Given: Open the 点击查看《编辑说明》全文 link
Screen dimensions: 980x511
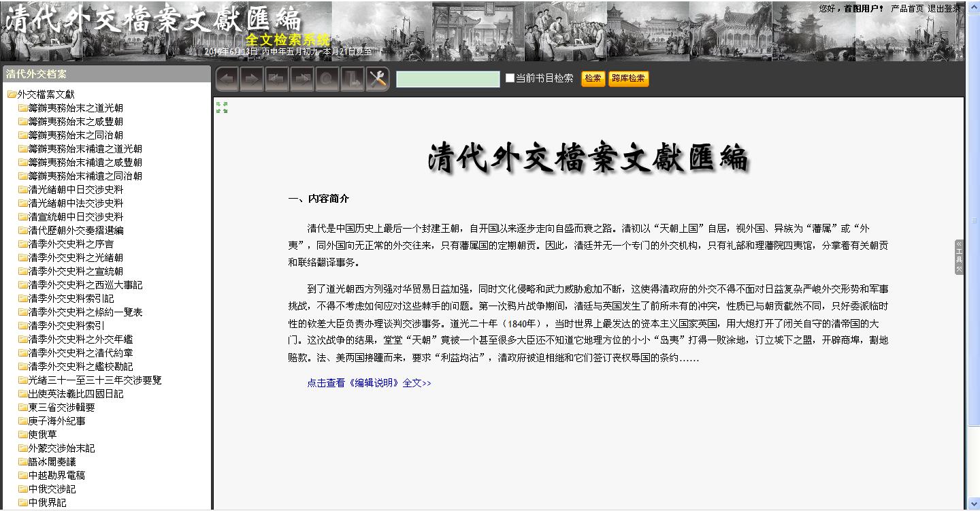Looking at the screenshot, I should tap(369, 383).
